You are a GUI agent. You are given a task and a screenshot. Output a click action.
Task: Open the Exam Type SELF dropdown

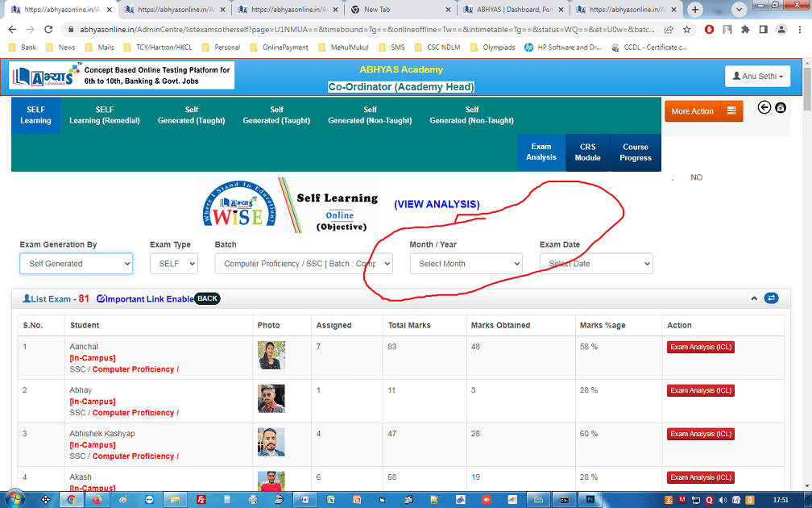(x=173, y=264)
